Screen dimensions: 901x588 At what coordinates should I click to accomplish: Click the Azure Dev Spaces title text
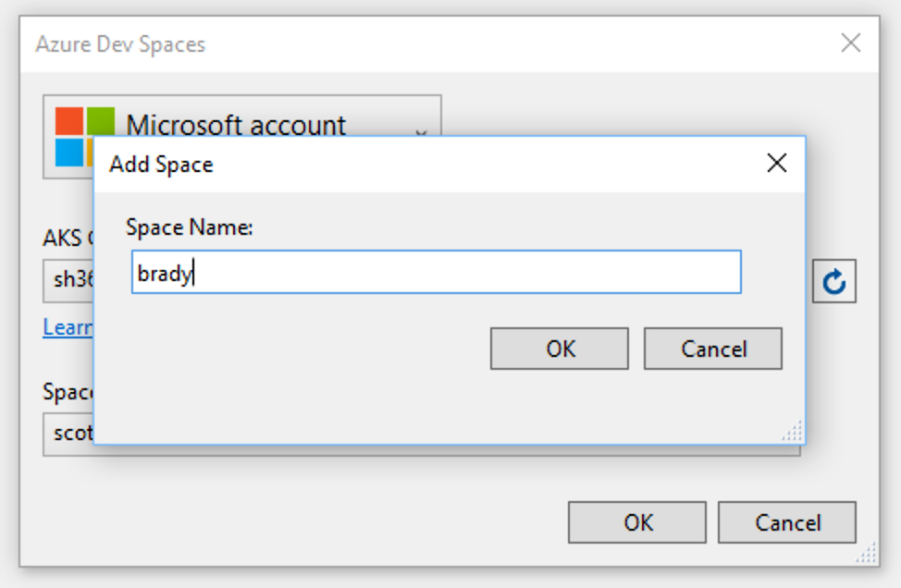tap(120, 44)
